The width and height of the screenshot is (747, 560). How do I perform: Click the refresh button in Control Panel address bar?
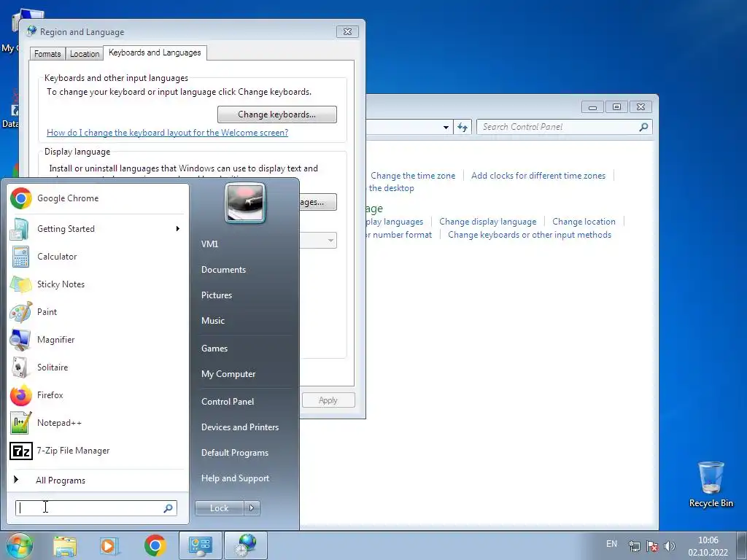[x=462, y=127]
